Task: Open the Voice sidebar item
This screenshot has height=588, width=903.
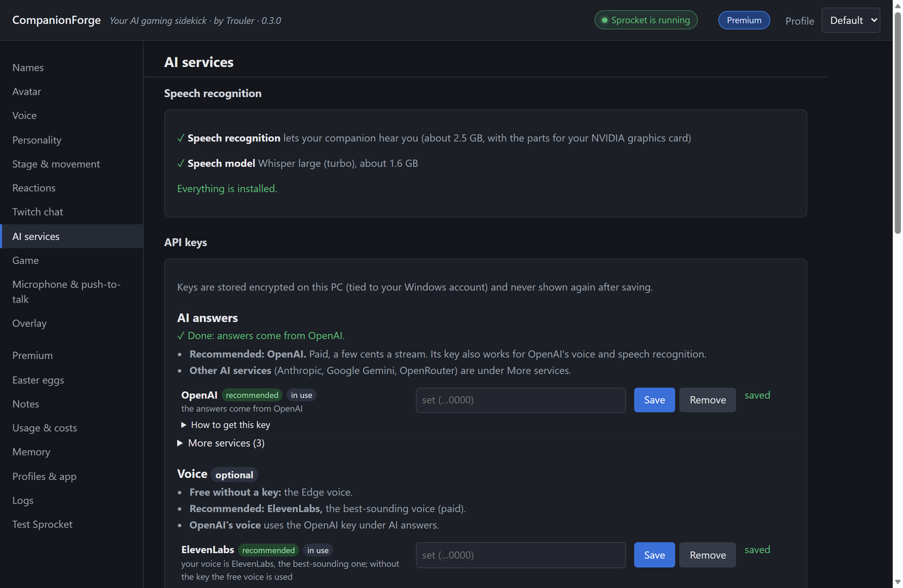Action: (x=71, y=116)
